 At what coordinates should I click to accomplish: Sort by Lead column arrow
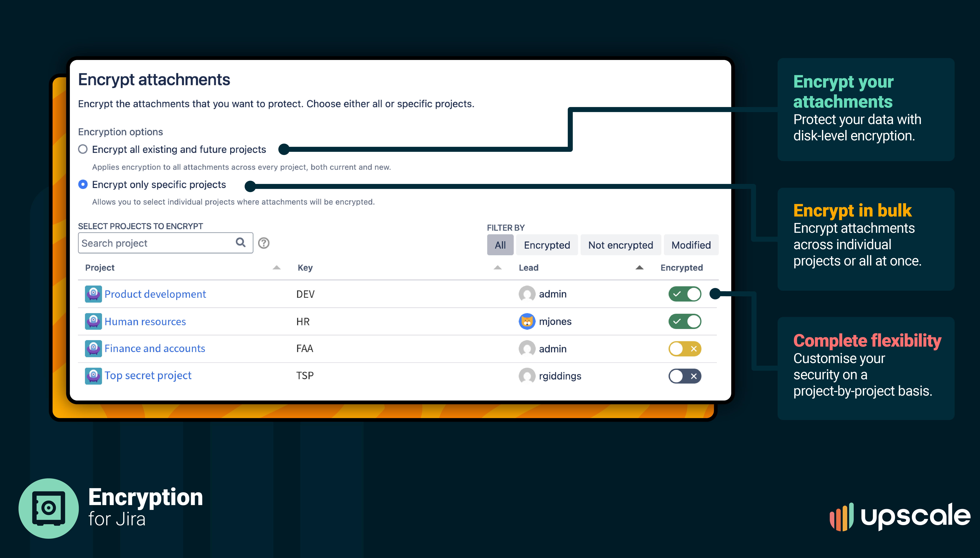point(639,267)
